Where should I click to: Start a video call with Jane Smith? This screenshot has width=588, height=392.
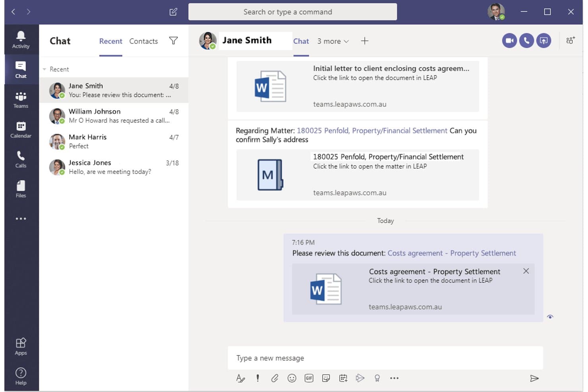point(509,41)
